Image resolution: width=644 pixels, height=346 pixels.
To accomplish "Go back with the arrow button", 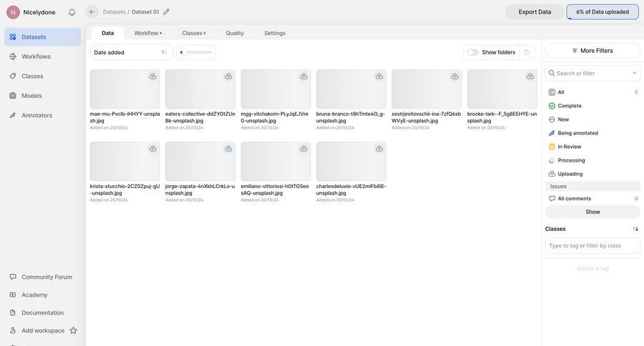I will [92, 12].
